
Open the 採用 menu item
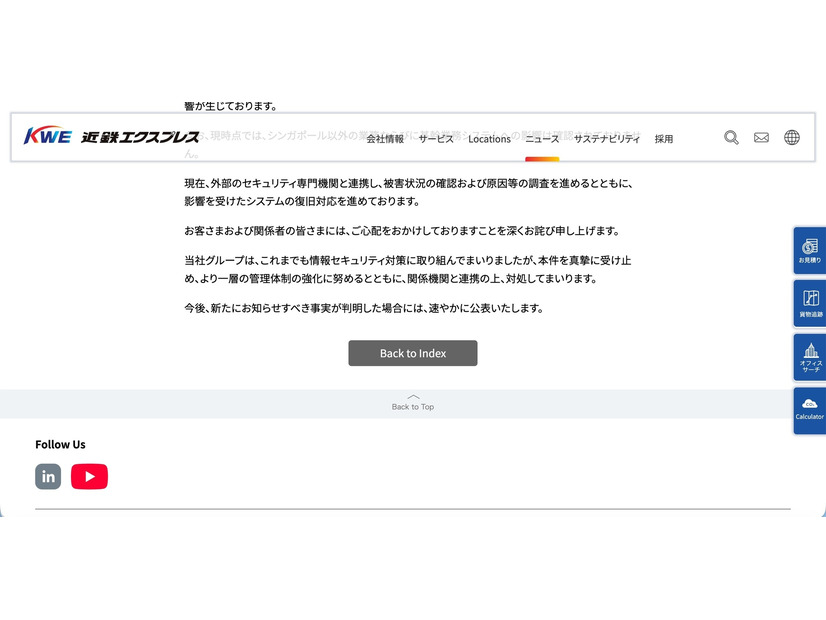pos(664,139)
